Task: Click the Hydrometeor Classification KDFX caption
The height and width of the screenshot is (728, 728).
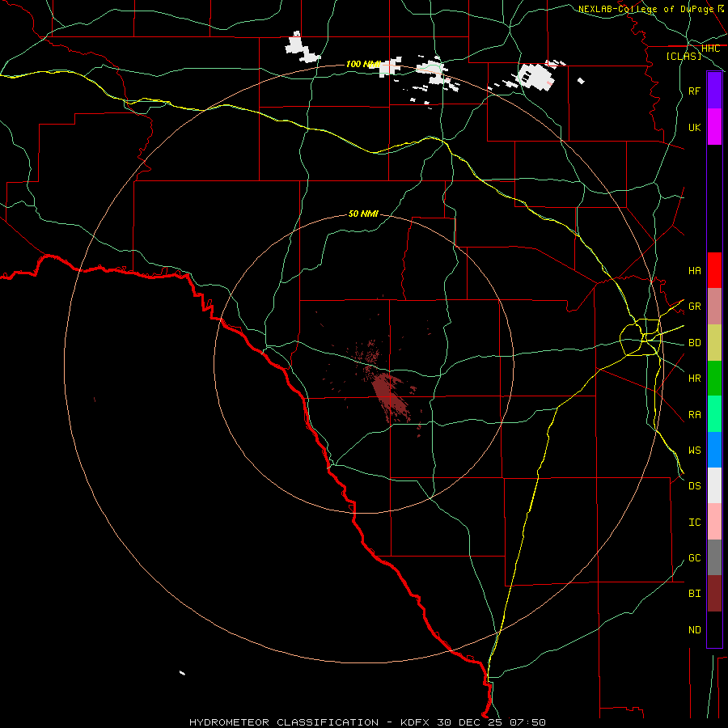Action: pyautogui.click(x=367, y=722)
